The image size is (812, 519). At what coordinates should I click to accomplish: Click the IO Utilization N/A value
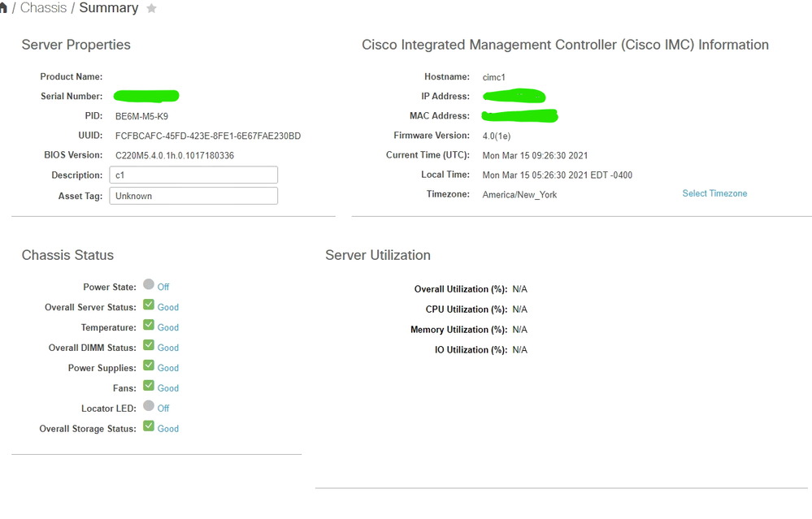(520, 350)
